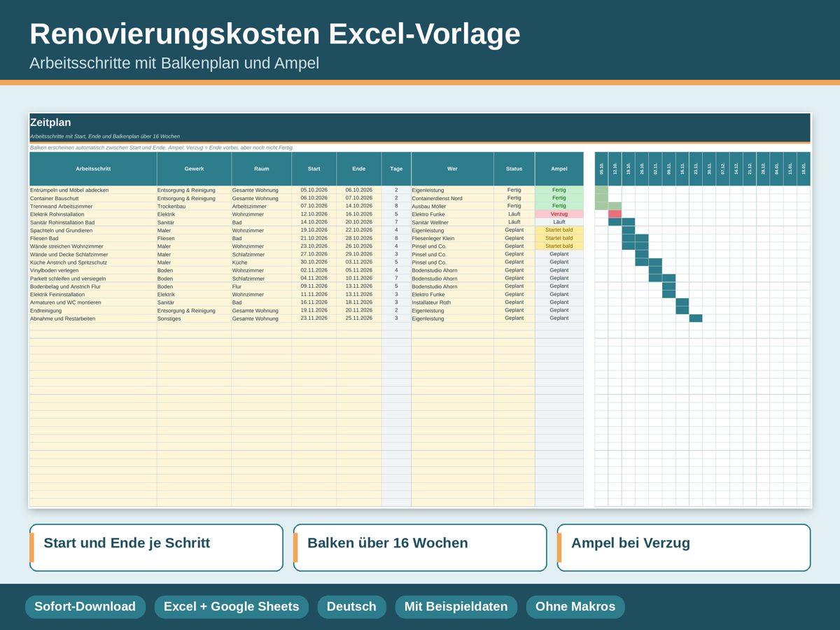This screenshot has width=840, height=630.
Task: Click the Ohne Makros badge
Action: tap(575, 607)
